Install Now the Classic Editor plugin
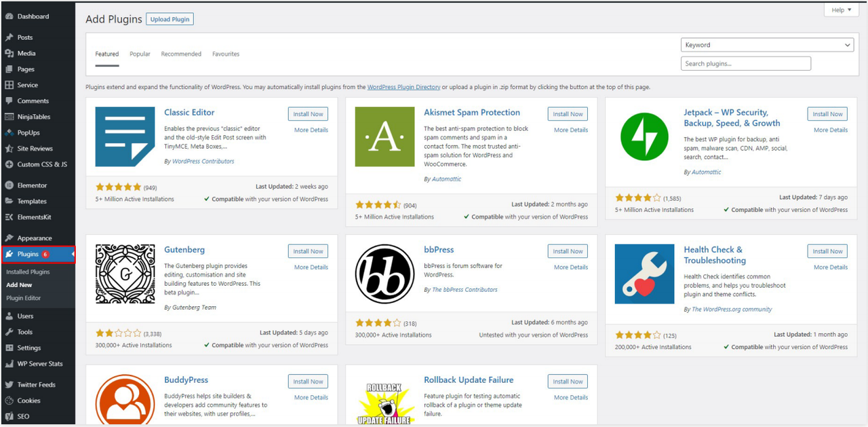This screenshot has width=868, height=427. point(308,114)
